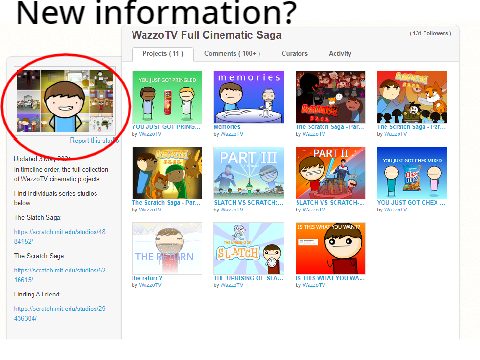This screenshot has width=480, height=360.
Task: Click the author link under YOU JUST GOT PRING...
Action: 150,134
